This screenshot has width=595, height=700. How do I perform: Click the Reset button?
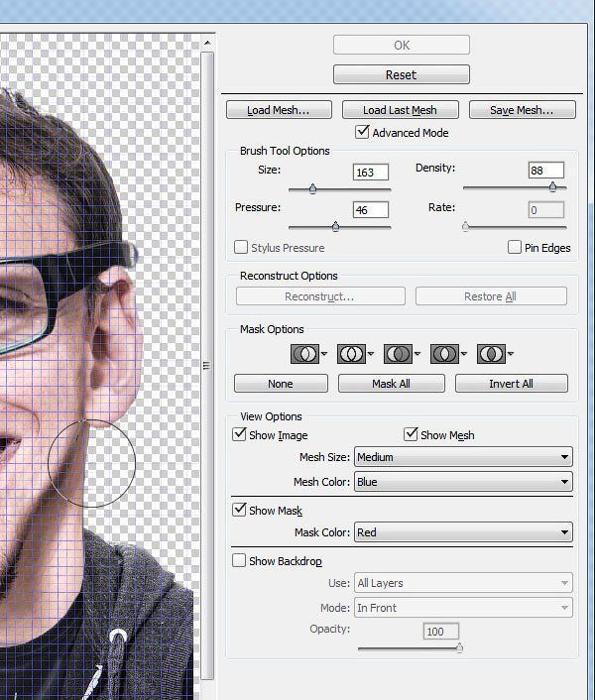pos(402,74)
